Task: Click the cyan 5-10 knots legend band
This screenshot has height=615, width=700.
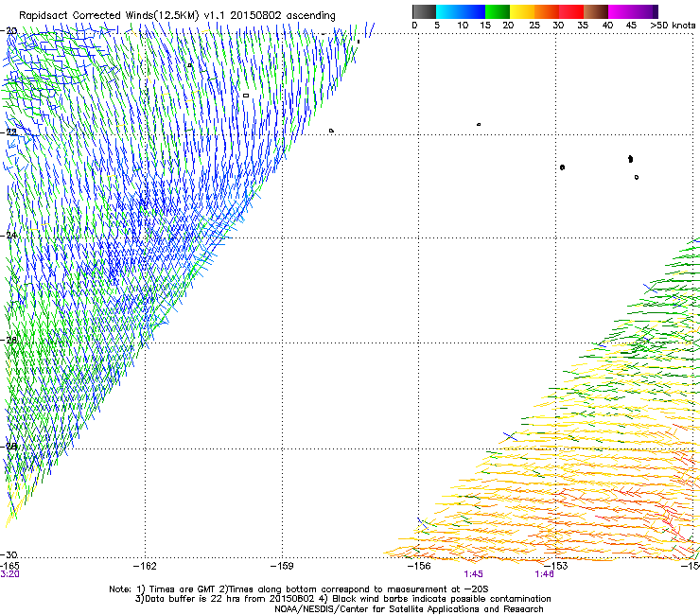Action: [x=448, y=11]
